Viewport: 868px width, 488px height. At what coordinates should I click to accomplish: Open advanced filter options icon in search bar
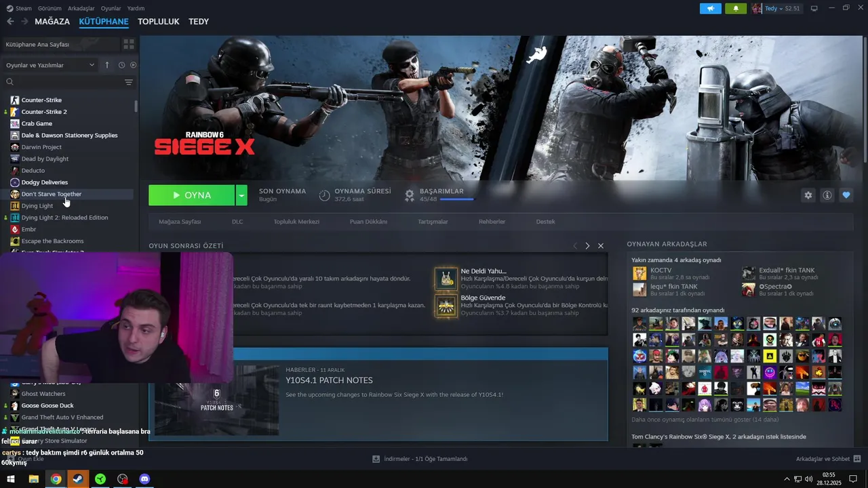[129, 82]
